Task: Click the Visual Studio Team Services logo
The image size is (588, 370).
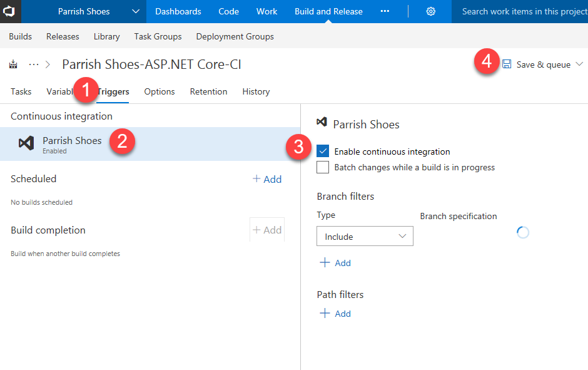Action: (x=10, y=11)
